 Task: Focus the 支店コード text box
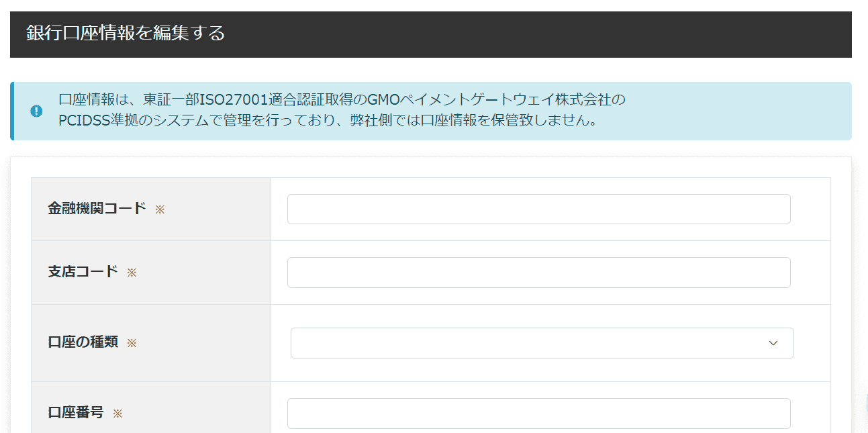pos(538,273)
